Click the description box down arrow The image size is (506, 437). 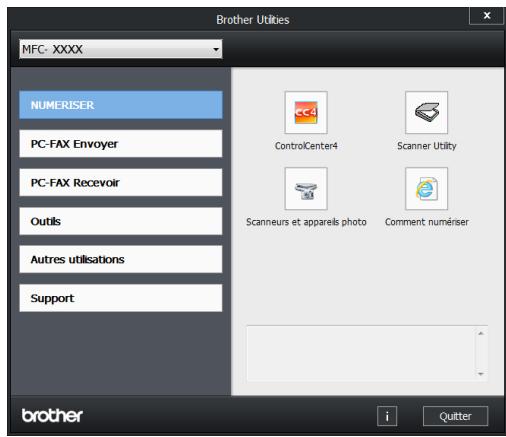[x=481, y=374]
